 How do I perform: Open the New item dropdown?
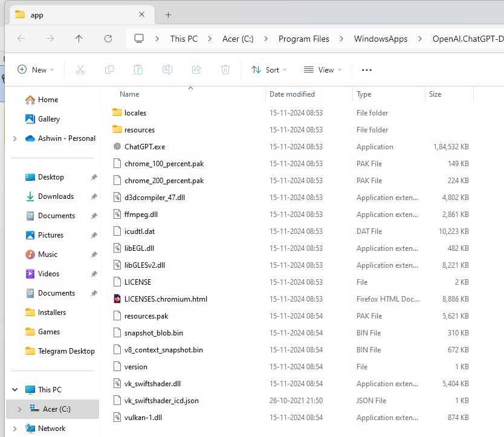coord(36,70)
